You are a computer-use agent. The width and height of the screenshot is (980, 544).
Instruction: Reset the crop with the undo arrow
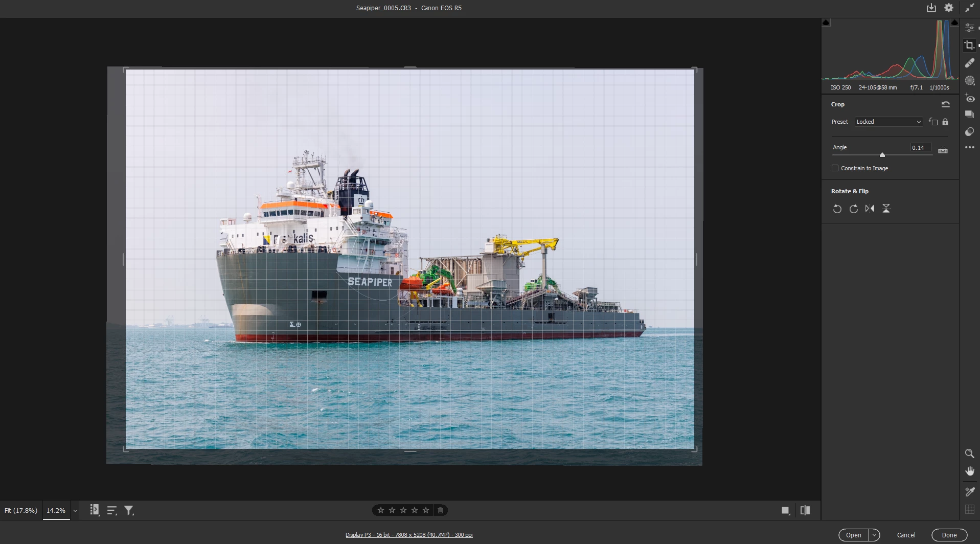coord(946,104)
